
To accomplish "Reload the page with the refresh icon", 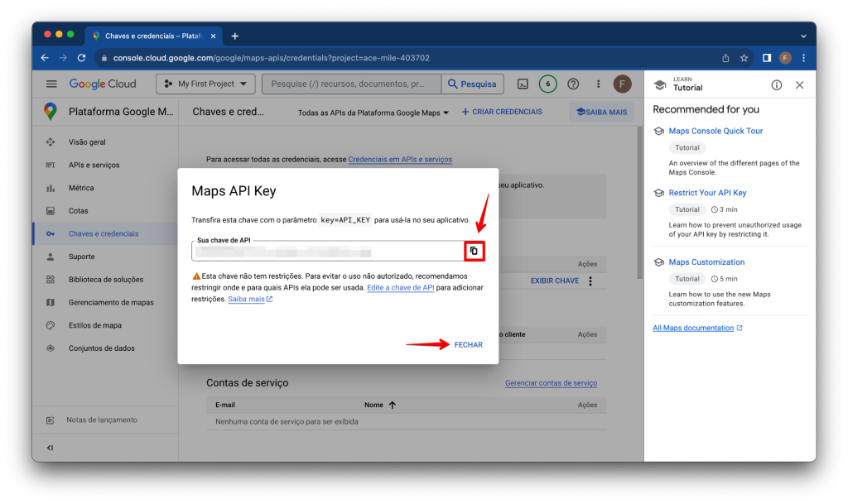I will point(82,58).
